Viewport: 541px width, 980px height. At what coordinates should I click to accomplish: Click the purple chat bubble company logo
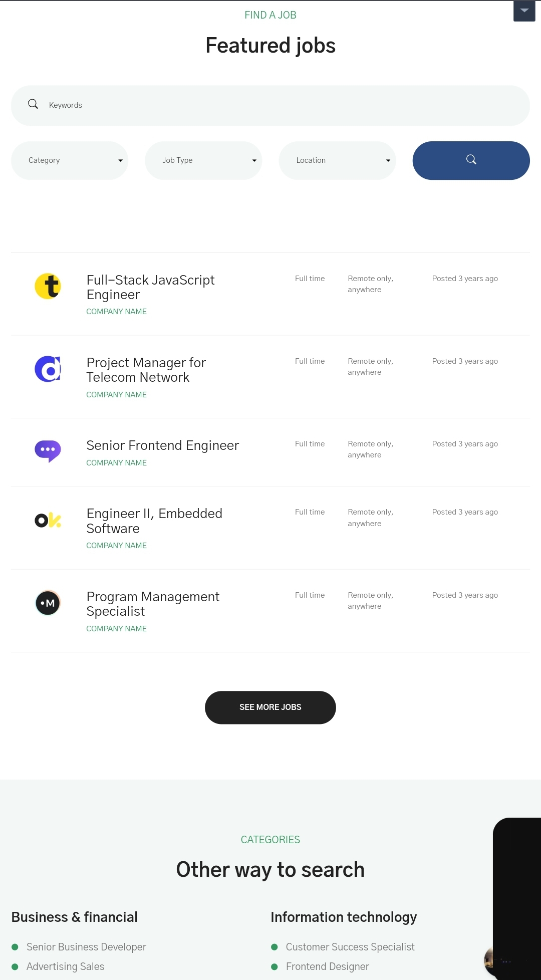pos(48,451)
